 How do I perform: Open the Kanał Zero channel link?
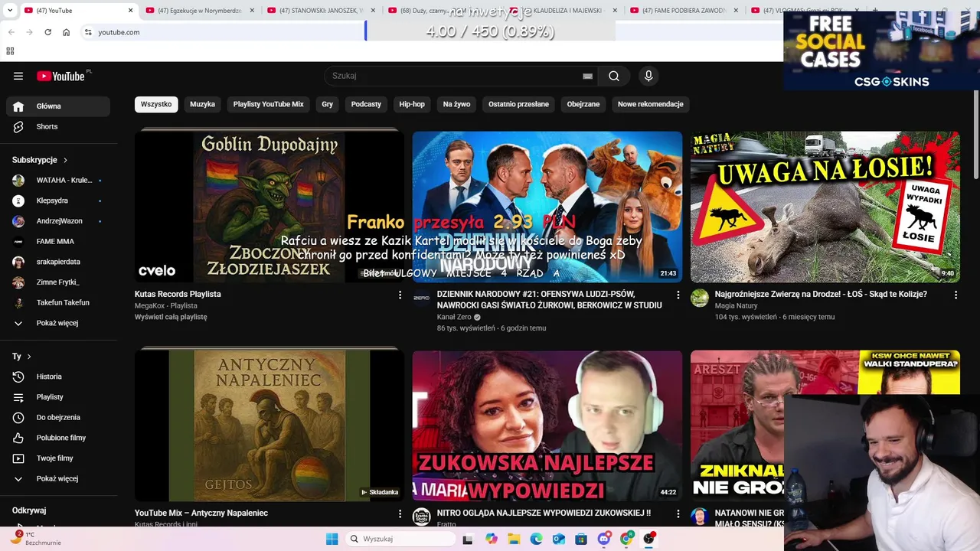pyautogui.click(x=454, y=317)
